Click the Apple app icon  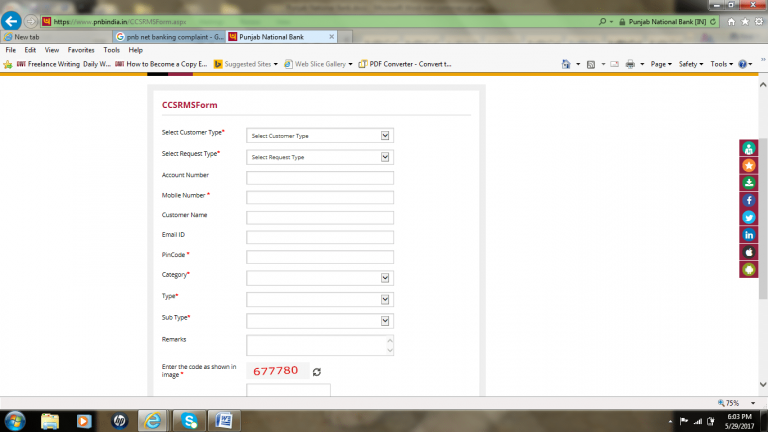click(749, 251)
